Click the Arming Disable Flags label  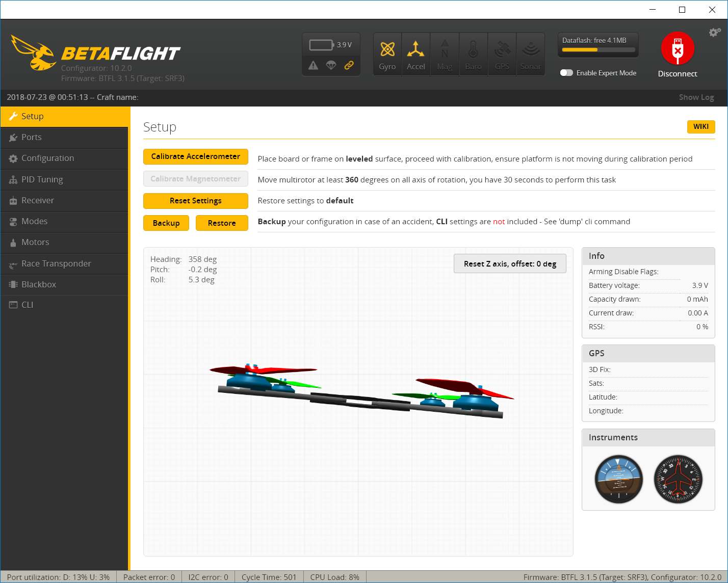pyautogui.click(x=623, y=272)
